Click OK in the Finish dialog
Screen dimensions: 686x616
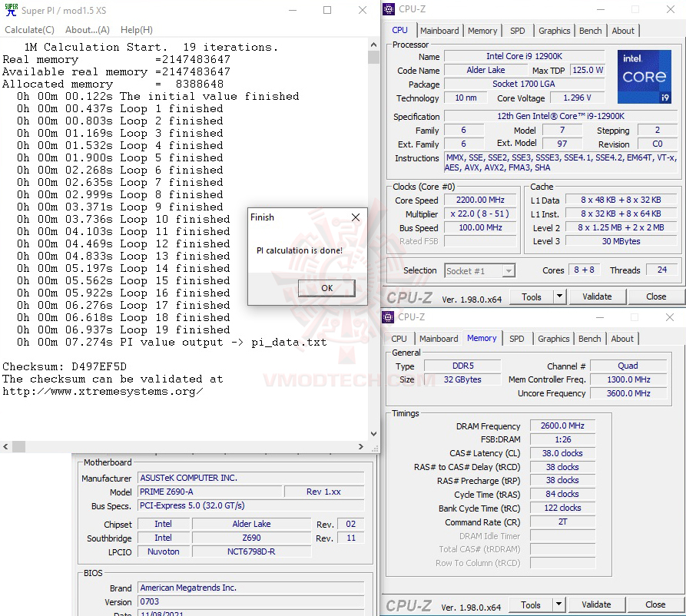[326, 287]
